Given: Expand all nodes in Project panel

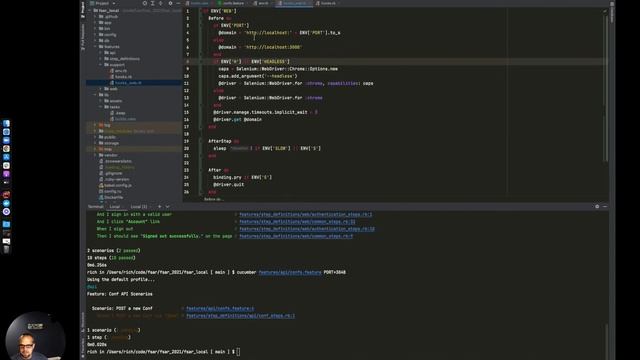Looking at the screenshot, I should point(153,3).
